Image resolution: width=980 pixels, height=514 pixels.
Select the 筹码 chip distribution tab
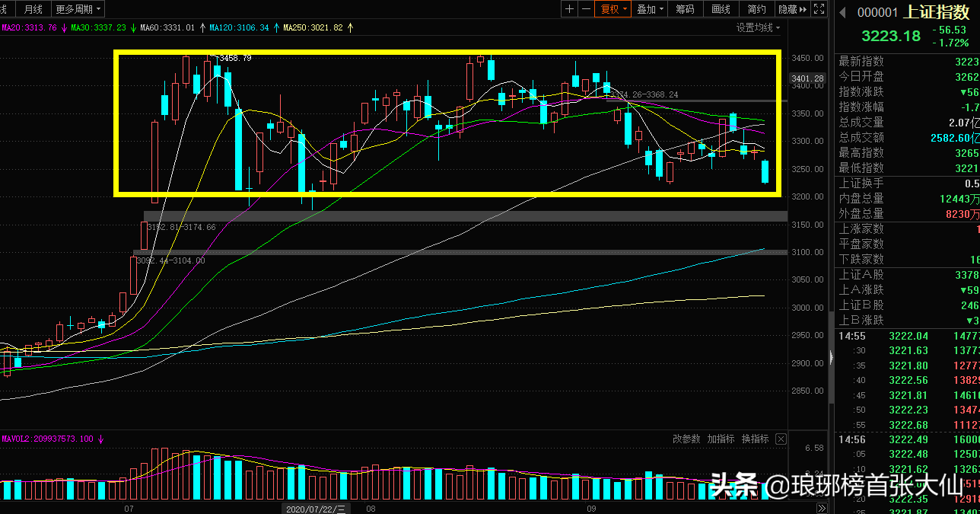click(685, 9)
